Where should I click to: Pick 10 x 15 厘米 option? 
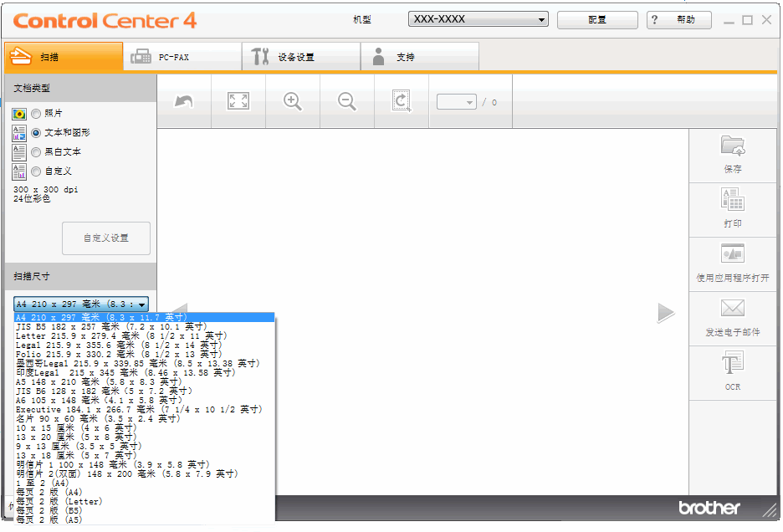tap(145, 428)
